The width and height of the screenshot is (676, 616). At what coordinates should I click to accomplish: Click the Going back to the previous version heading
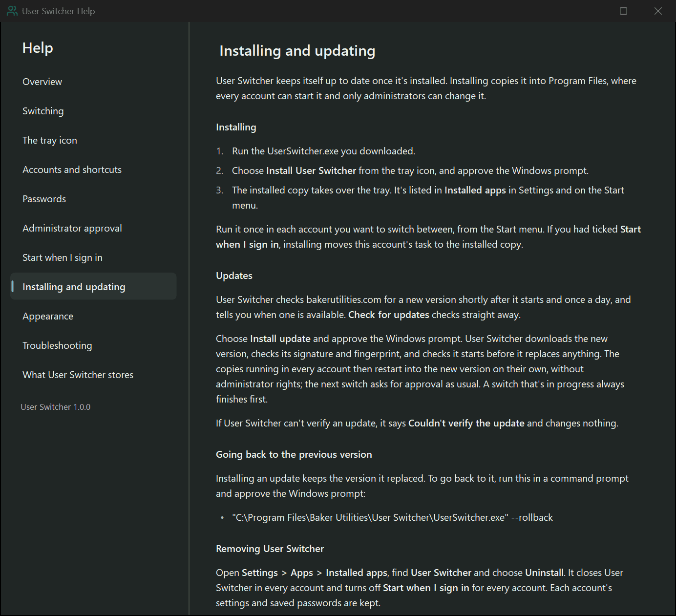(x=294, y=454)
